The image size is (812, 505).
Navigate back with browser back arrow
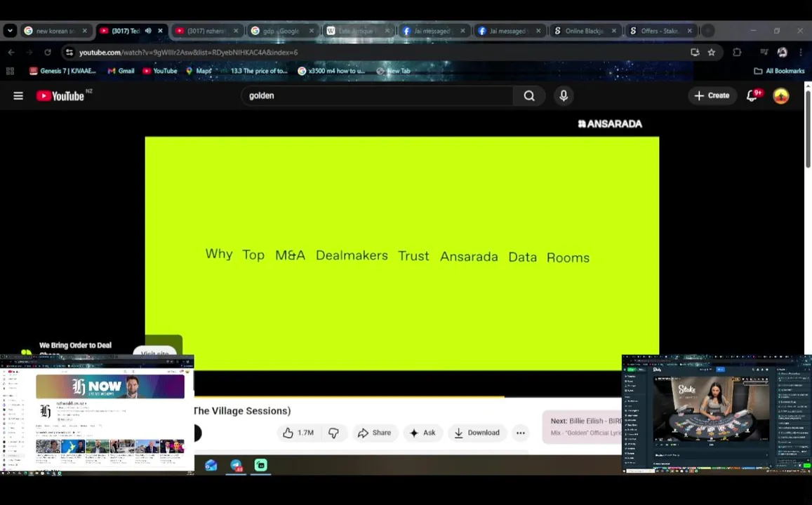pos(11,53)
